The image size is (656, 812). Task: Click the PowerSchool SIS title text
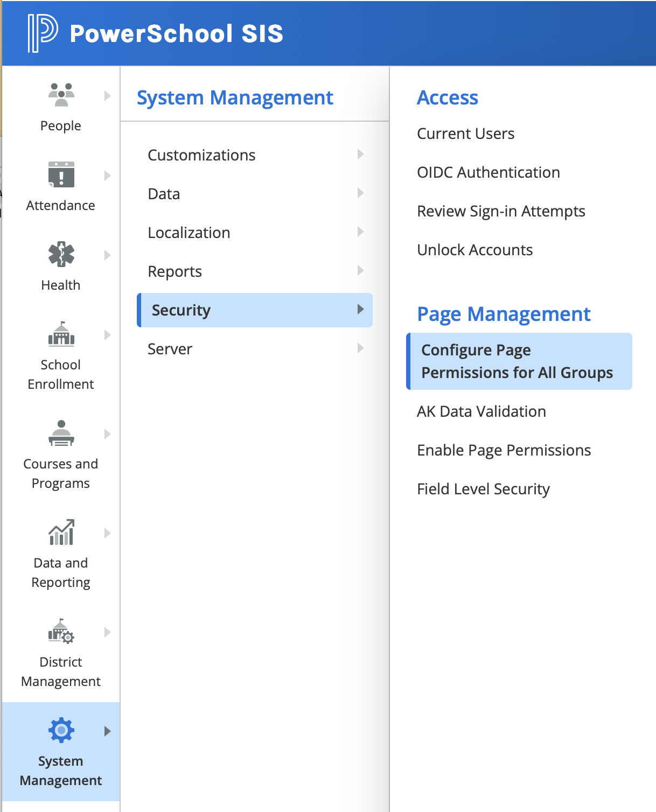click(x=177, y=33)
